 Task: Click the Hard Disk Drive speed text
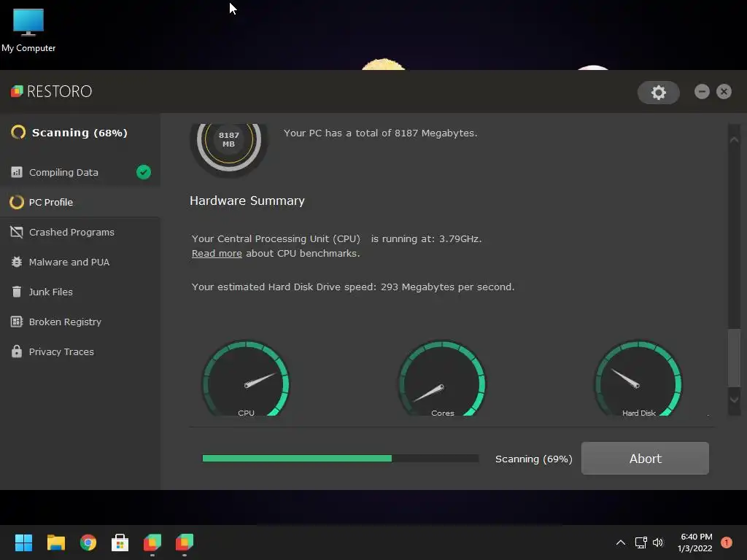[353, 287]
